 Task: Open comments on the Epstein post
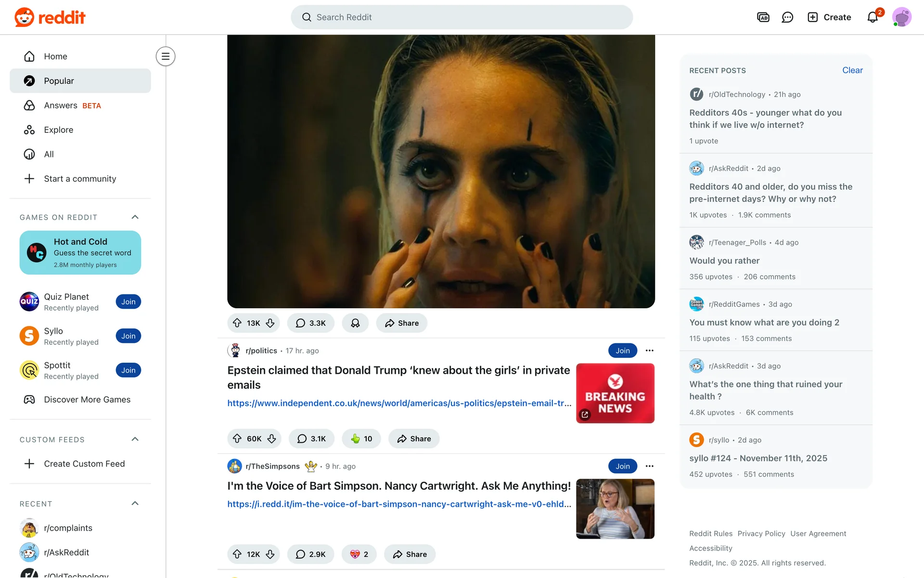312,438
